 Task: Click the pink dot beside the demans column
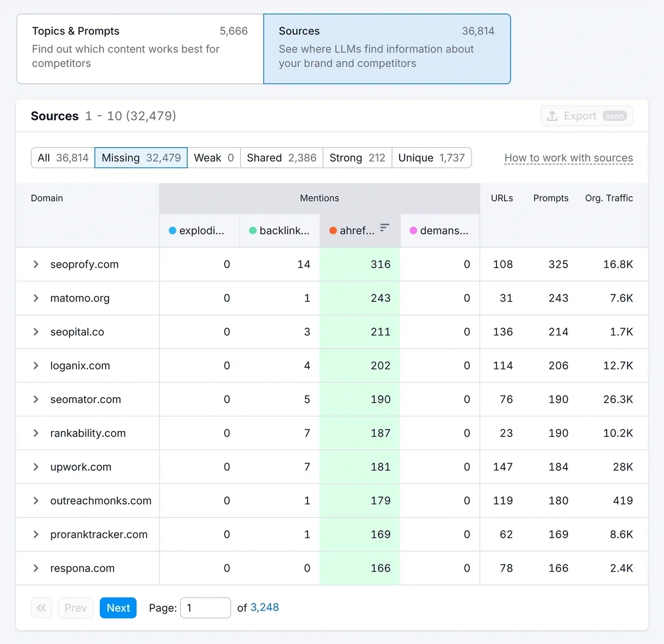point(413,231)
